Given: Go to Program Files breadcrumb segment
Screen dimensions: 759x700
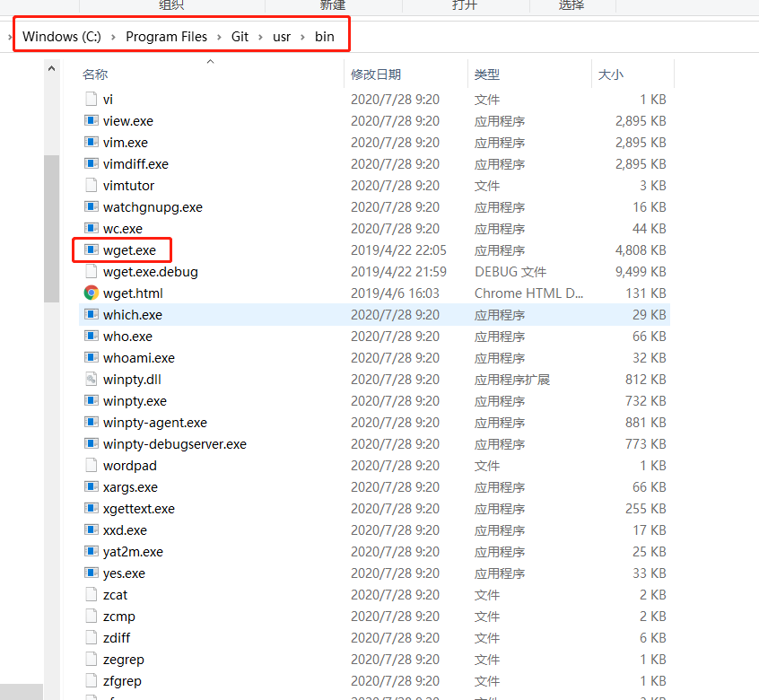Looking at the screenshot, I should pos(166,37).
